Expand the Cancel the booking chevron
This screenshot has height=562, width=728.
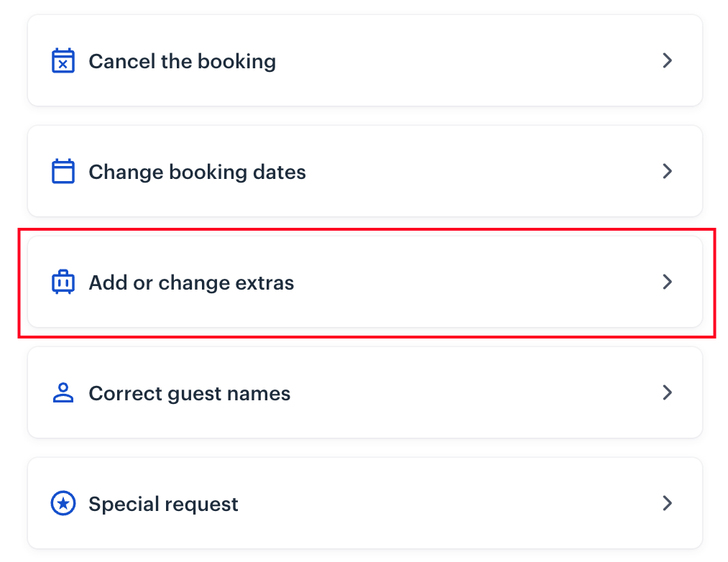pyautogui.click(x=667, y=60)
